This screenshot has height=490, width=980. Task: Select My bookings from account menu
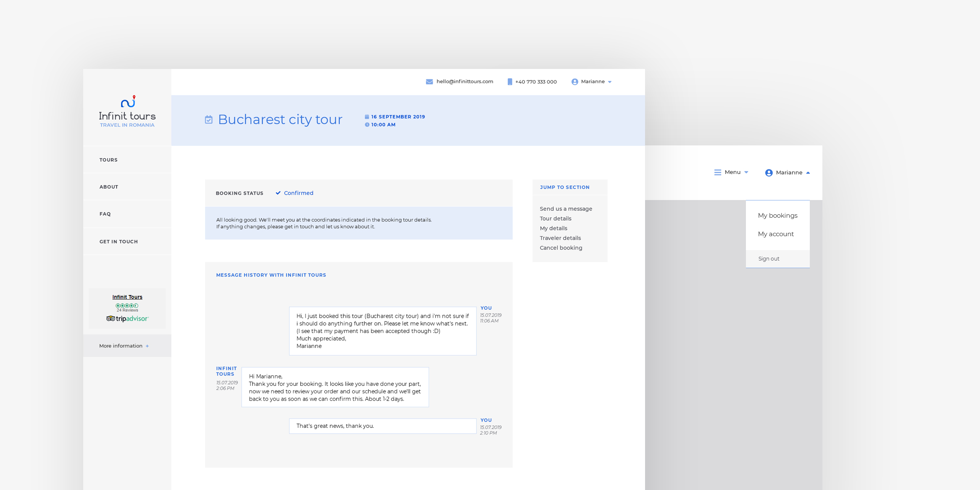777,216
